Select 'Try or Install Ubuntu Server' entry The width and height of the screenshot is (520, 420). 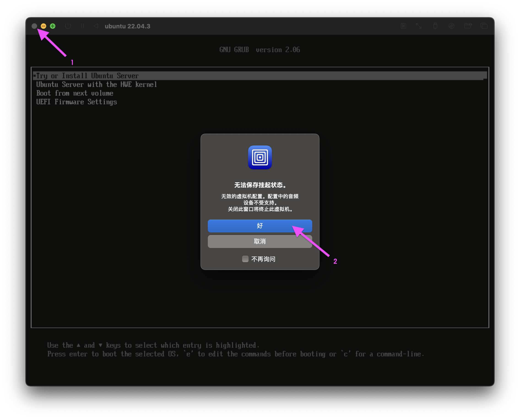[x=260, y=76]
